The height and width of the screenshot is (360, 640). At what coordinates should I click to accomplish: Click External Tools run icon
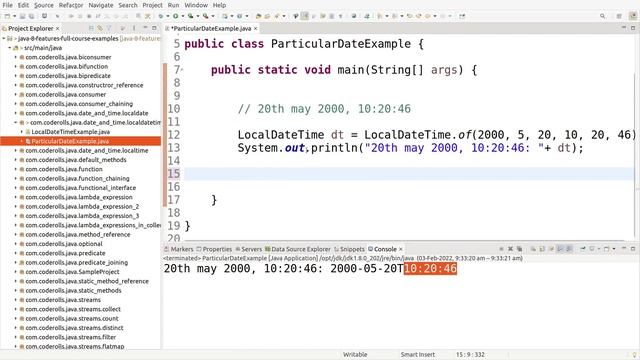[x=205, y=16]
